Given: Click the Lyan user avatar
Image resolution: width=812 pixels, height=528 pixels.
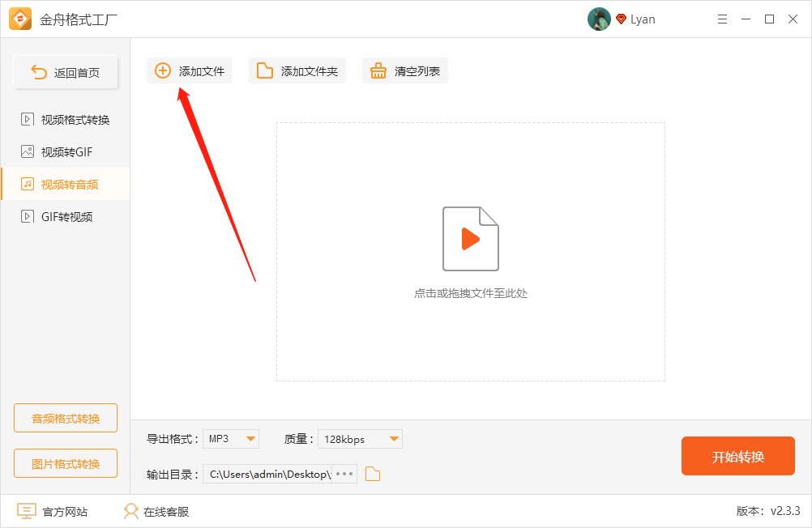Looking at the screenshot, I should pyautogui.click(x=598, y=19).
